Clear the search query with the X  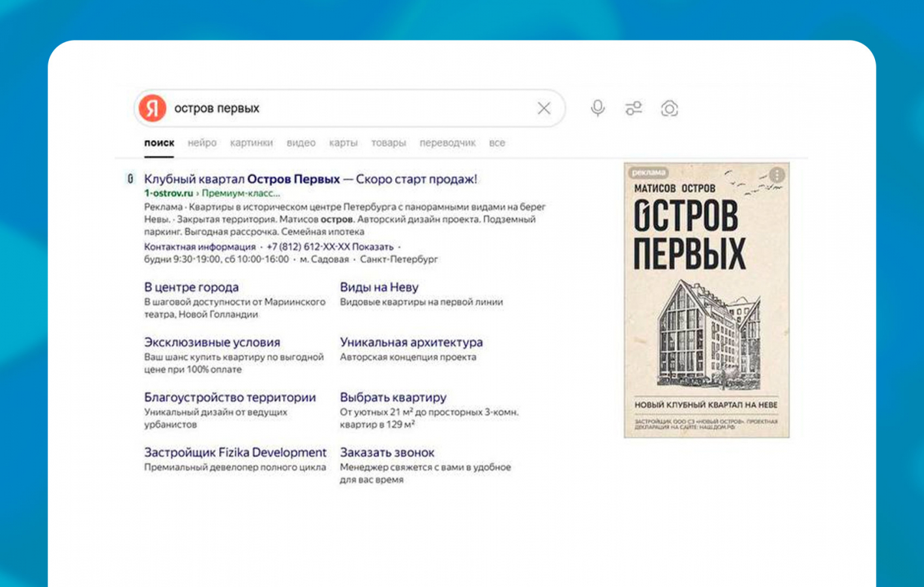pyautogui.click(x=544, y=108)
